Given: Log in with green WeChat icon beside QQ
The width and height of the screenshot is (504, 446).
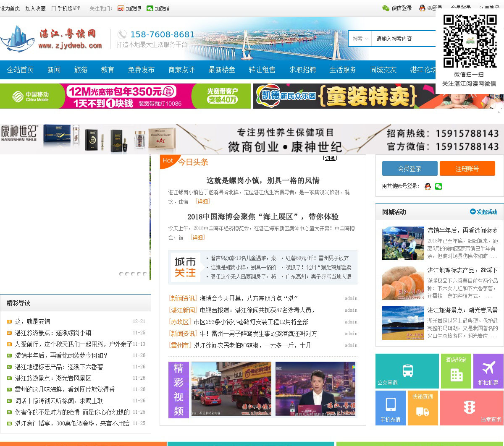Looking at the screenshot, I should [438, 186].
